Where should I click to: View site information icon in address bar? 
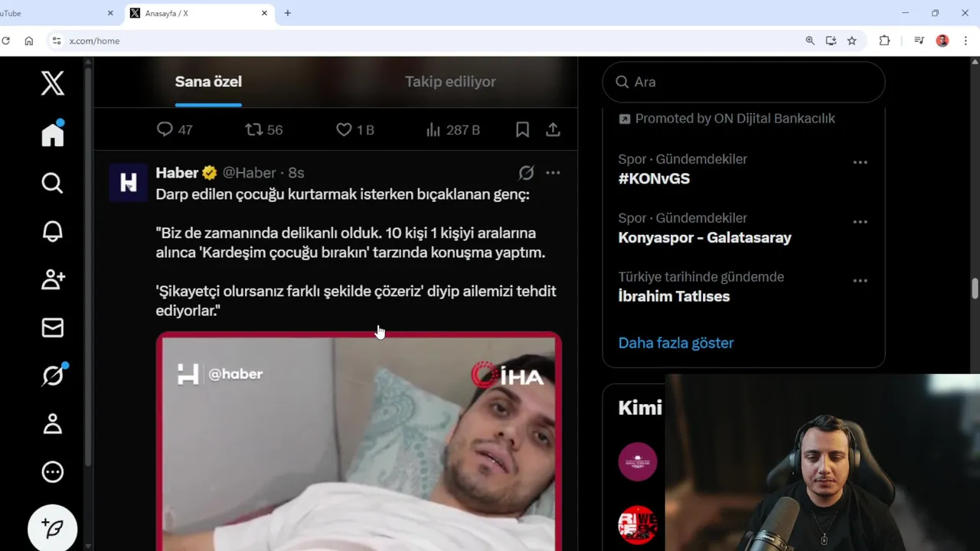[55, 41]
